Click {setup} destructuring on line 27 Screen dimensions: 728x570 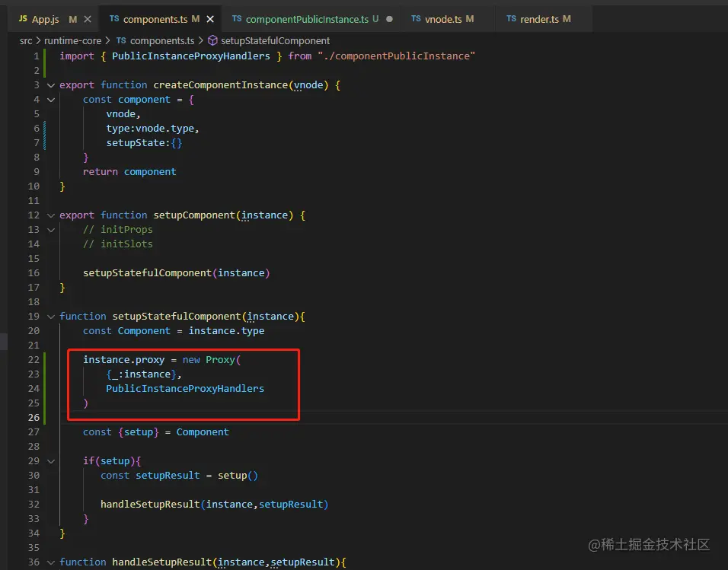pos(139,432)
